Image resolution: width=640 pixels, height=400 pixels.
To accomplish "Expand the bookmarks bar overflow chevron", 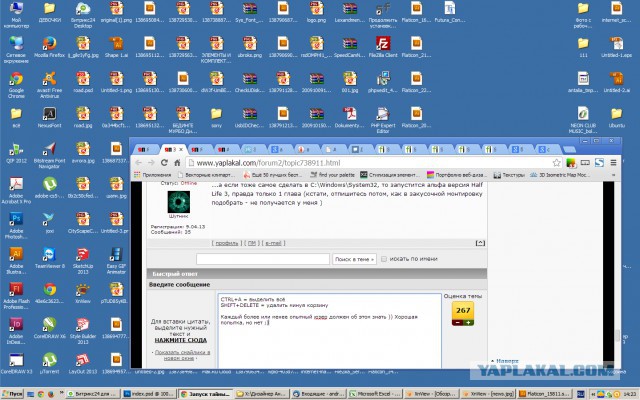I will [613, 175].
